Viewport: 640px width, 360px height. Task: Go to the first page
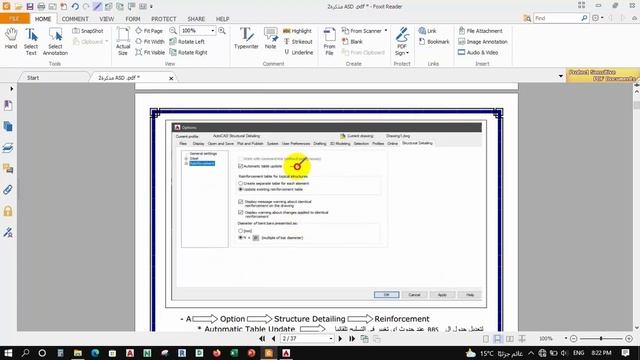[x=262, y=339]
